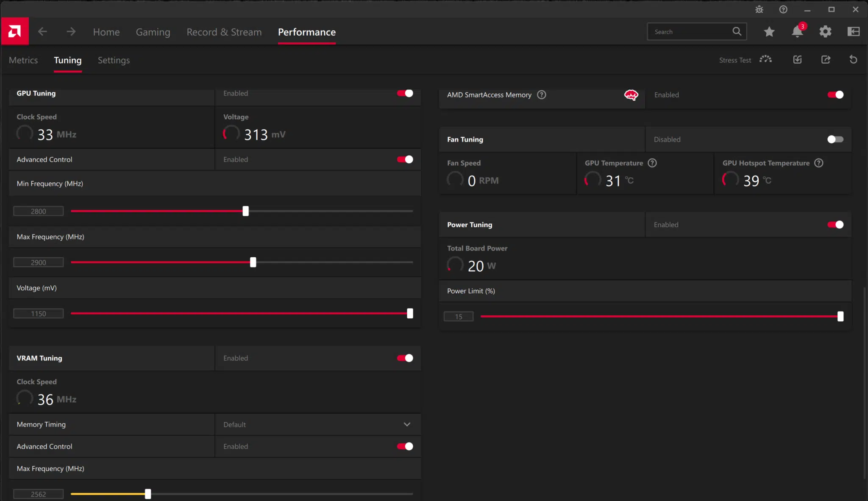Click the Min Frequency slider handle
This screenshot has height=501, width=868.
(246, 211)
